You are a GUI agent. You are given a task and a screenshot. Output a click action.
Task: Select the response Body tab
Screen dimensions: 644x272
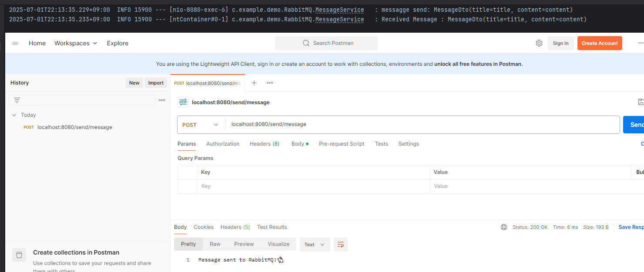pyautogui.click(x=180, y=227)
